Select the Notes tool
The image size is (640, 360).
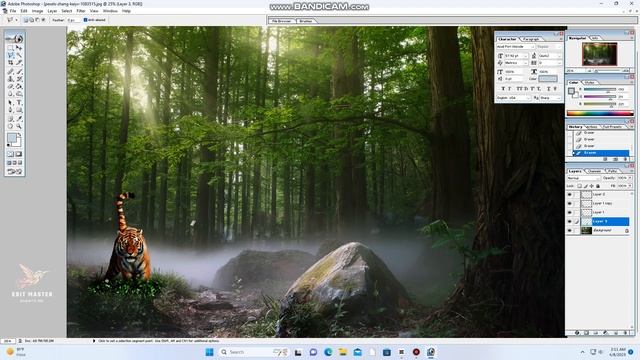click(11, 118)
